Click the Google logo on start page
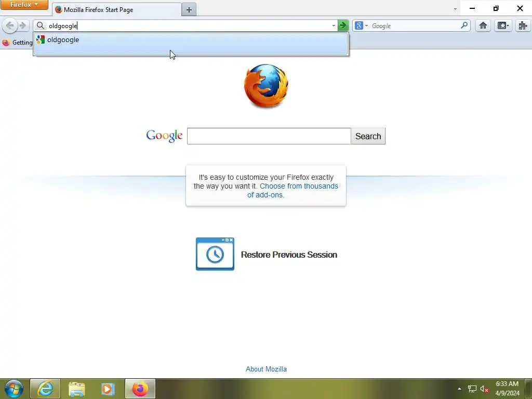Screen dimensions: 532x399 point(164,136)
